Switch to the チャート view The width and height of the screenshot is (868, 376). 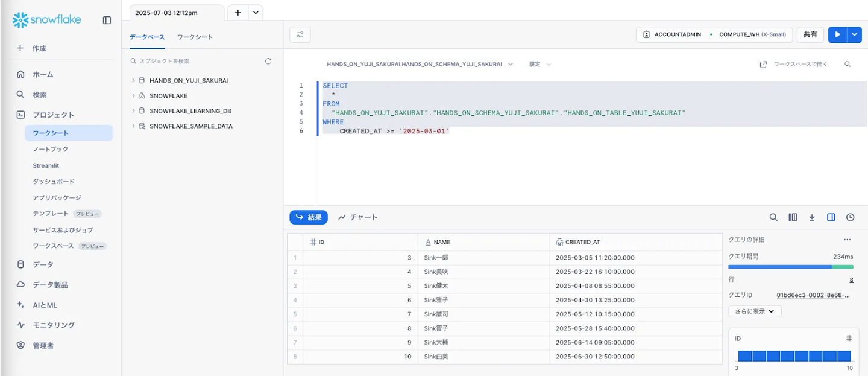pos(358,217)
